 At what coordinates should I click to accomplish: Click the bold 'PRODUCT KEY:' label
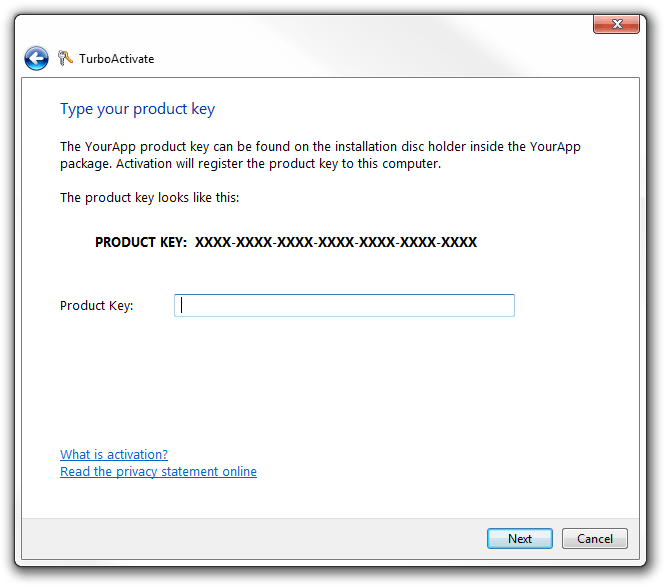click(141, 242)
